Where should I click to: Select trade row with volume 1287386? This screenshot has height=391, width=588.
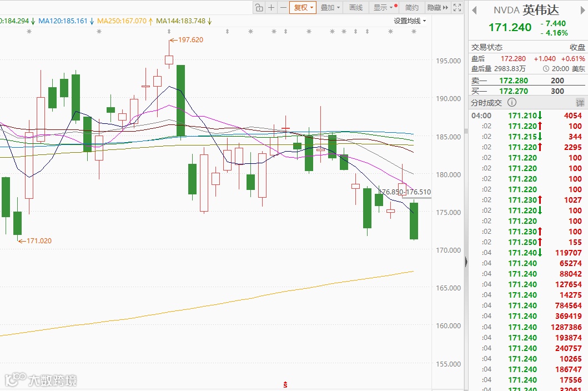[527, 327]
